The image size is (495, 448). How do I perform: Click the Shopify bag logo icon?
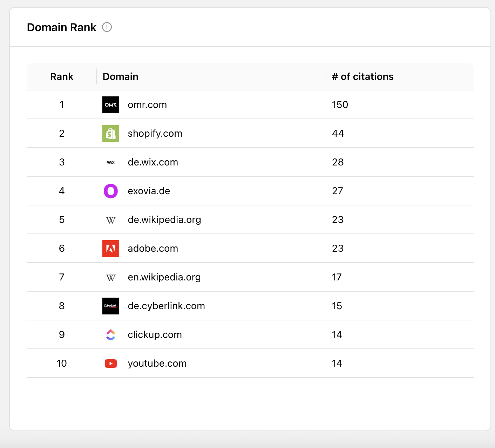click(x=111, y=134)
